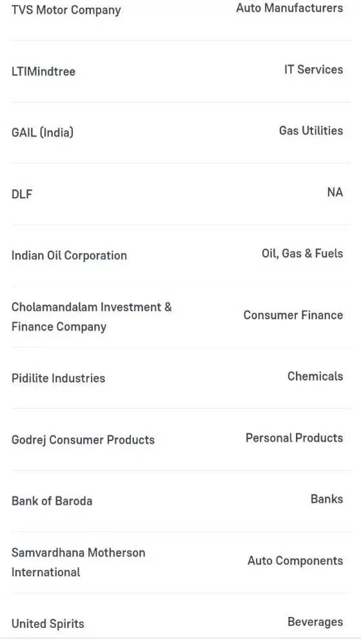Viewport: 361px width, 644px height.
Task: Select the Gas Utilities sector text
Action: coord(311,131)
